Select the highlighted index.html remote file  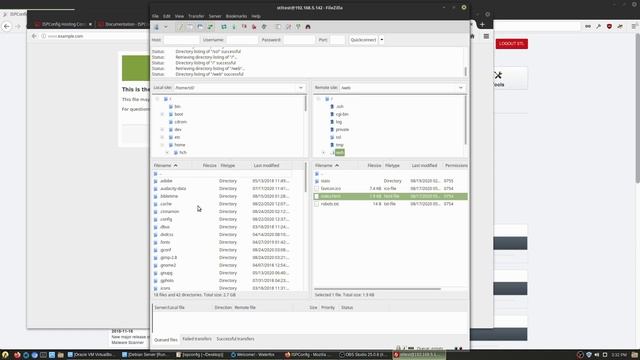point(391,196)
